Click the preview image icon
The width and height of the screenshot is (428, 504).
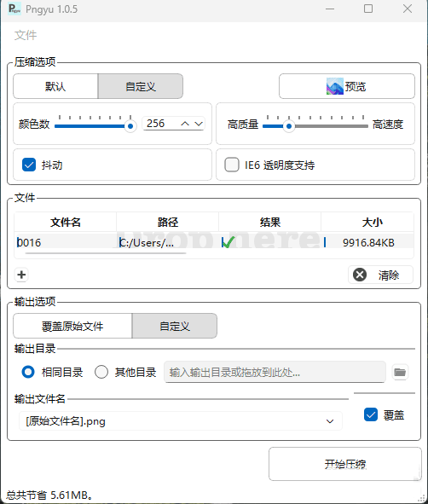click(x=335, y=86)
